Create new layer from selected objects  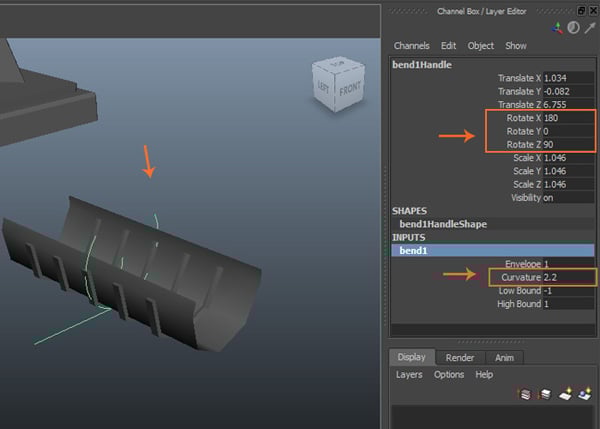point(583,394)
